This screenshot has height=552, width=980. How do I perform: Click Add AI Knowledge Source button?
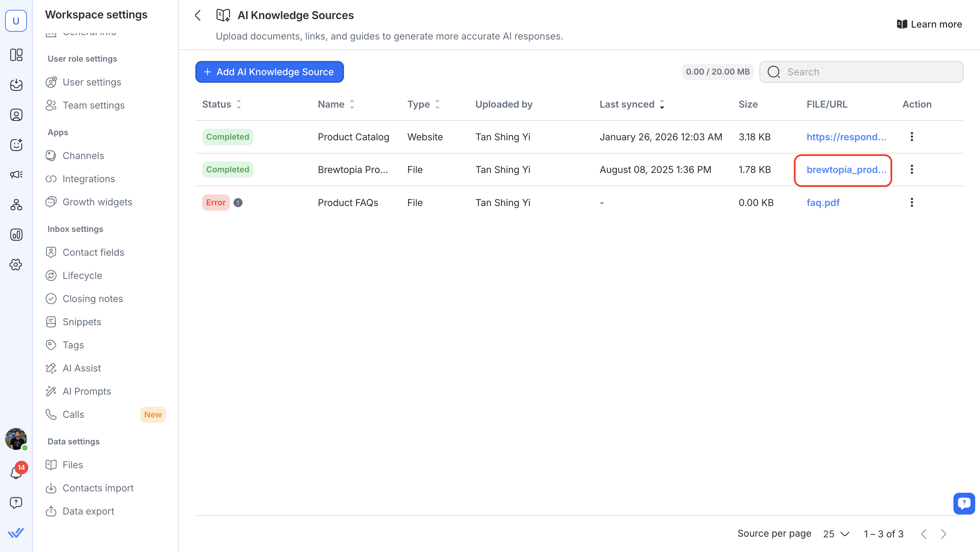click(x=269, y=72)
